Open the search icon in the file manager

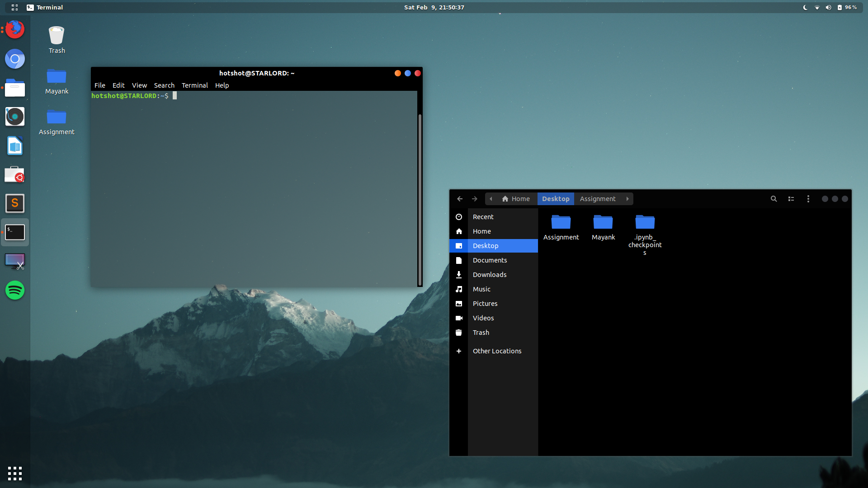(x=774, y=199)
